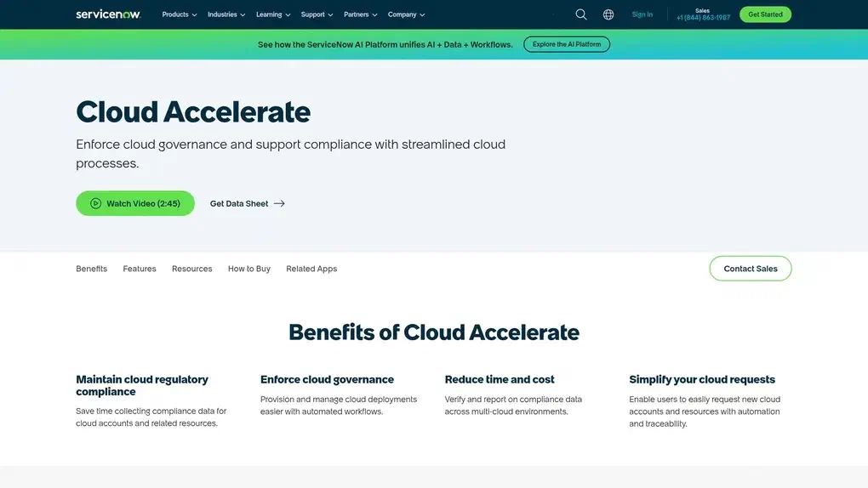
Task: Jump to the Resources section tab
Action: click(191, 269)
